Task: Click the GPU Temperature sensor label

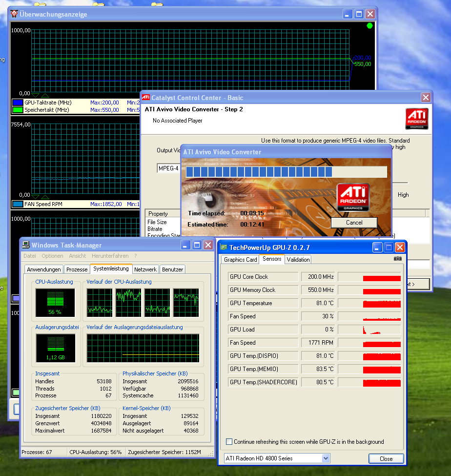Action: click(x=263, y=303)
